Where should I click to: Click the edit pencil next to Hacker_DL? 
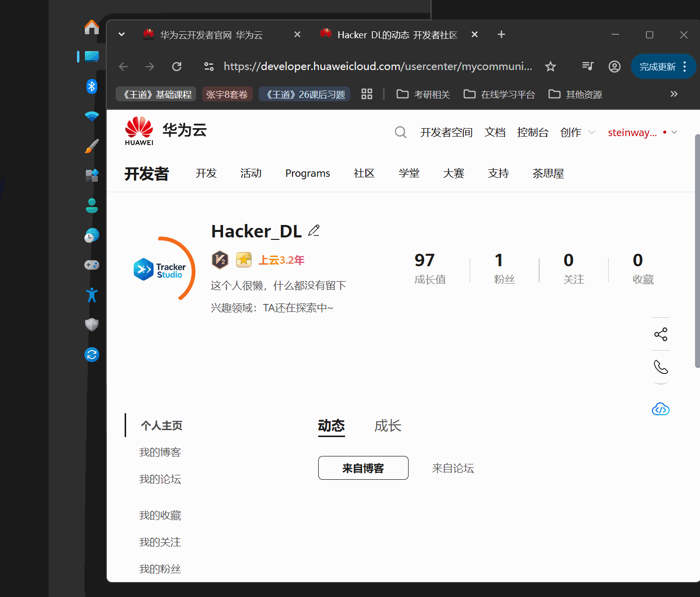coord(314,230)
